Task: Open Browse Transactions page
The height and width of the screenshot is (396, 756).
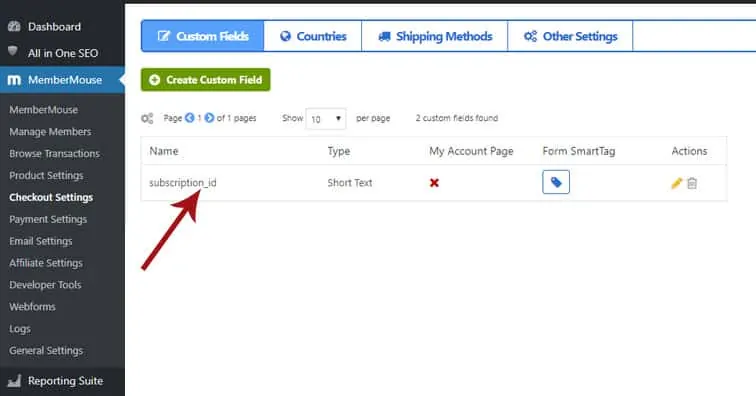Action: (54, 153)
